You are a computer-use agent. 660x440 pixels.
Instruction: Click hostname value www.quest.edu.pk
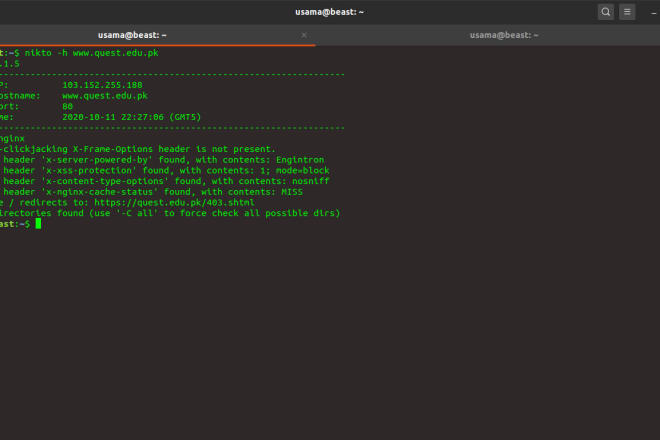(105, 96)
